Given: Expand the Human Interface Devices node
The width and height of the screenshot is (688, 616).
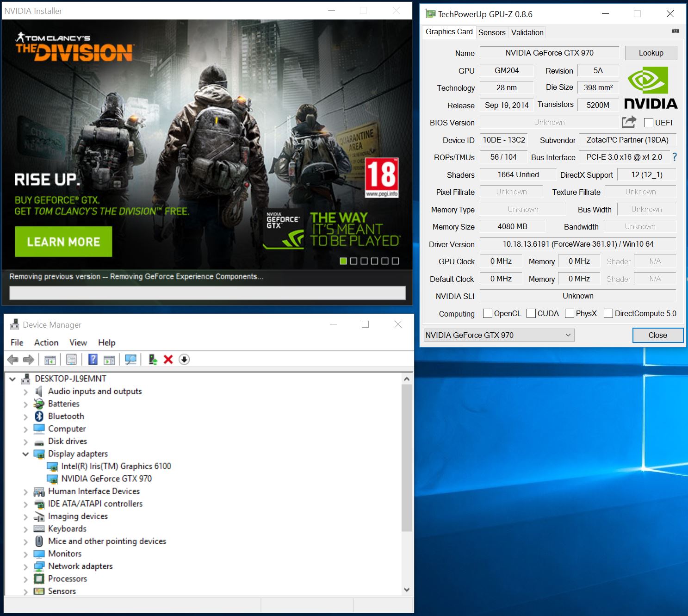Looking at the screenshot, I should 25,492.
